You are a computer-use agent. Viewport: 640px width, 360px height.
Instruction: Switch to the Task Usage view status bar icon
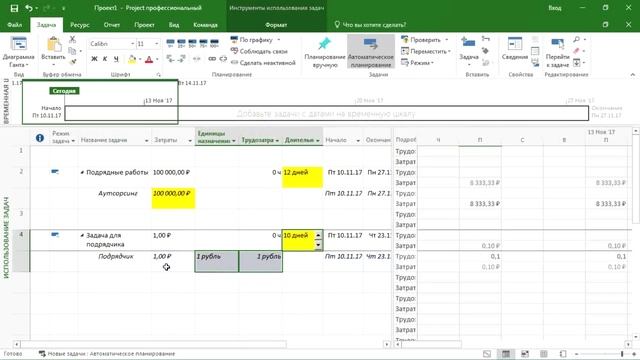tap(506, 354)
